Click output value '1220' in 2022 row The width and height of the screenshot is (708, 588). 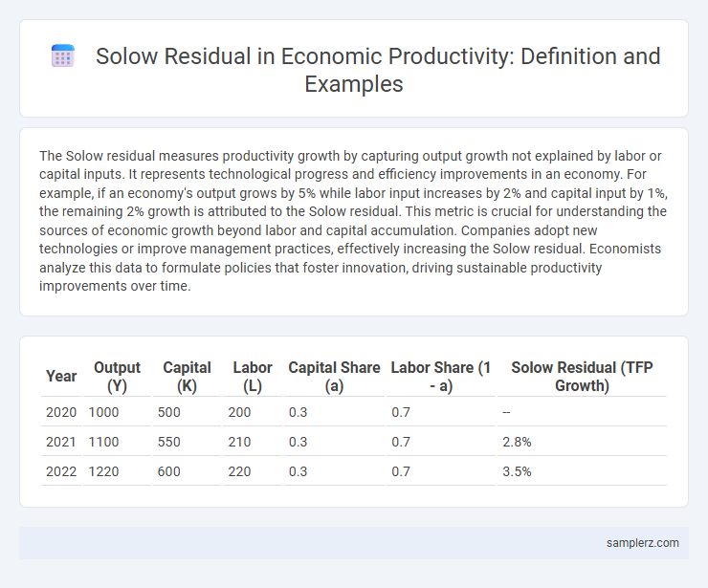pyautogui.click(x=103, y=471)
